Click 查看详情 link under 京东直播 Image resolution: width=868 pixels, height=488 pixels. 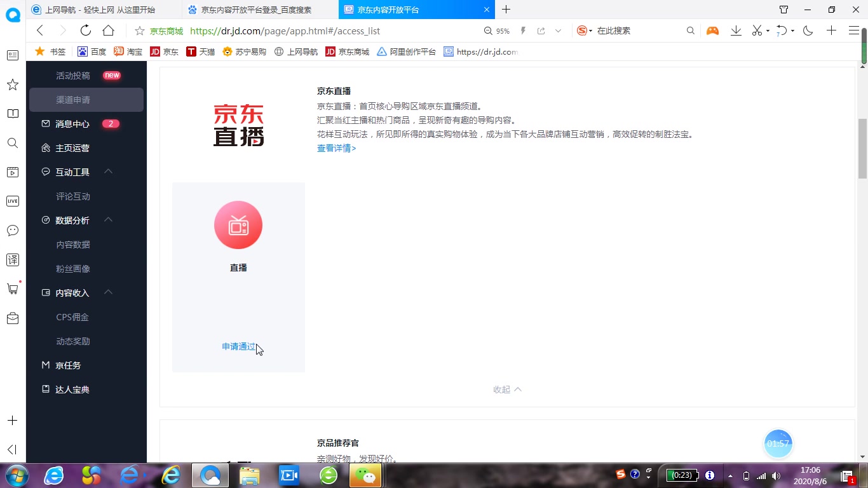click(x=337, y=148)
